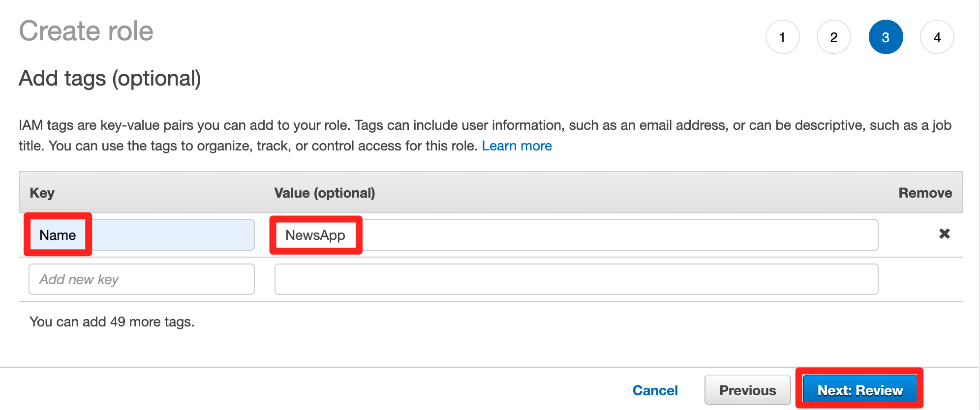The width and height of the screenshot is (980, 410).
Task: Click the Value (optional) column header
Action: (x=325, y=193)
